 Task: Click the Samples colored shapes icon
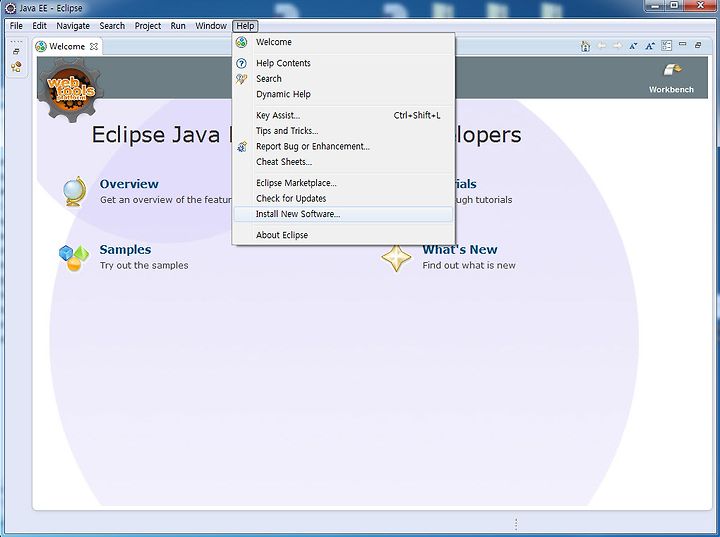pyautogui.click(x=74, y=258)
